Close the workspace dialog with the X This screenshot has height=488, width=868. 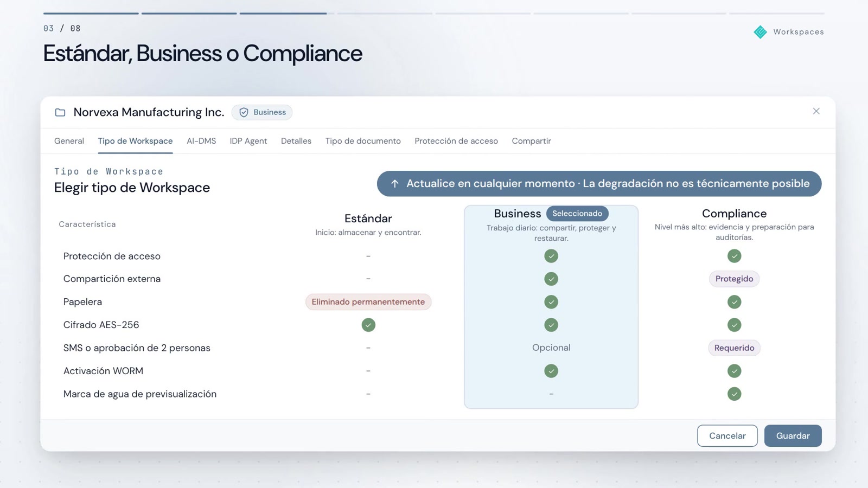(816, 111)
